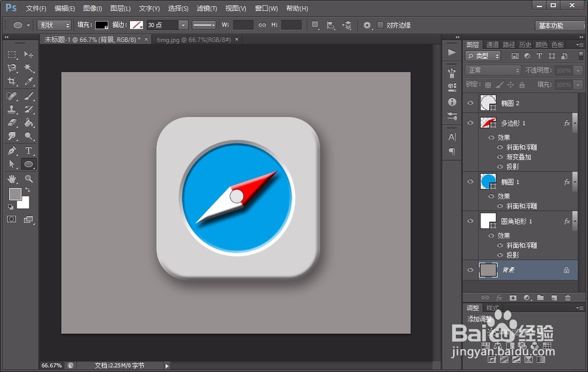
Task: Open the shape options gear
Action: (x=367, y=25)
